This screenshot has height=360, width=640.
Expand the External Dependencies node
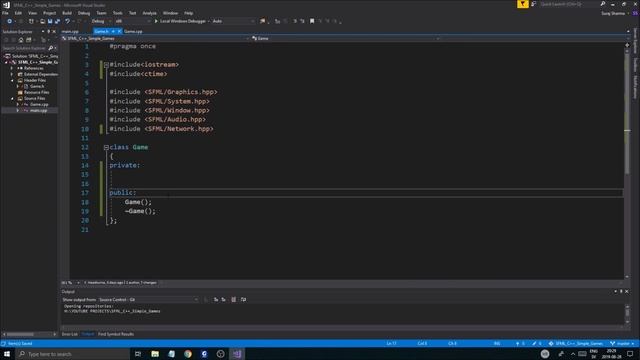pyautogui.click(x=12, y=74)
